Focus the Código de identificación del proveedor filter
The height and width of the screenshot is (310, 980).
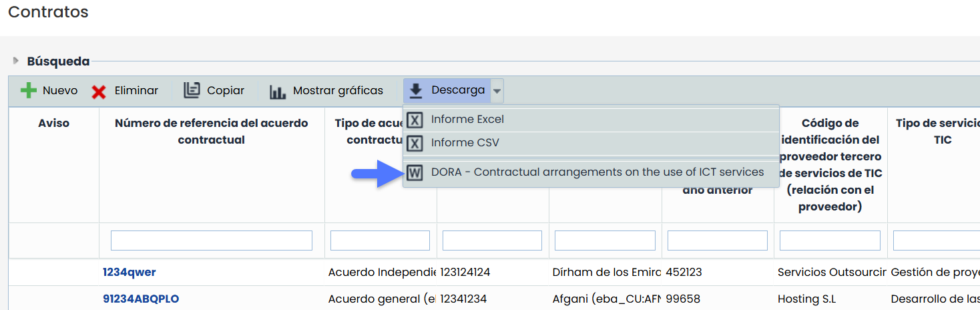point(830,241)
